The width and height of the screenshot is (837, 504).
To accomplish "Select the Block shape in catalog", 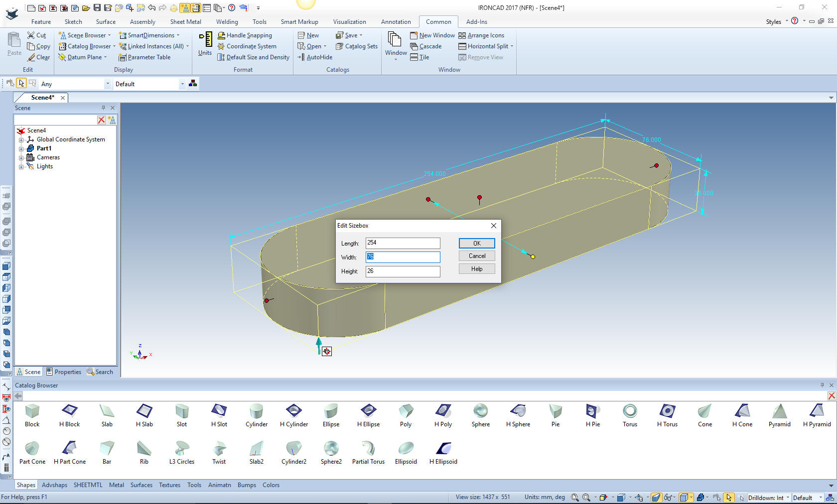I will coord(32,415).
